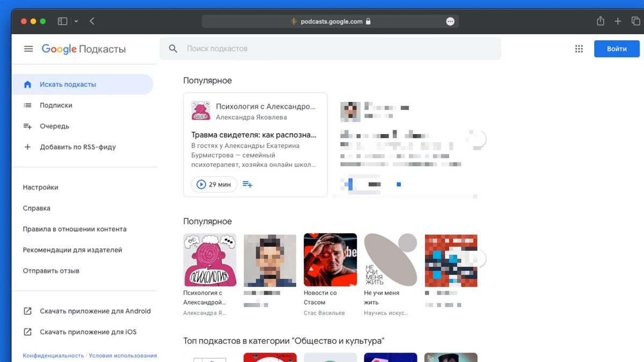This screenshot has height=362, width=644.
Task: Add Травма свидетеля episode to queue
Action: pyautogui.click(x=247, y=184)
